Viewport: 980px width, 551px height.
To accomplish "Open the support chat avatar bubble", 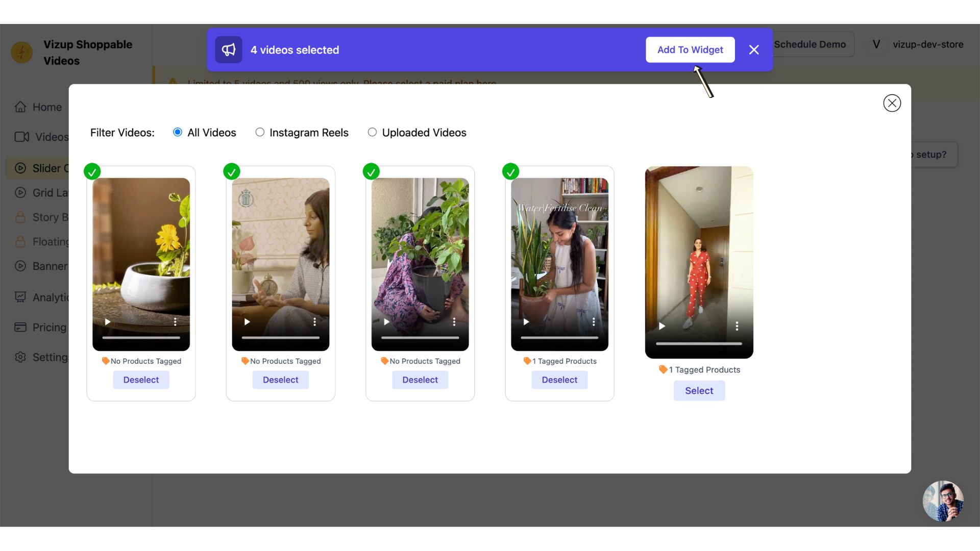I will (x=942, y=500).
